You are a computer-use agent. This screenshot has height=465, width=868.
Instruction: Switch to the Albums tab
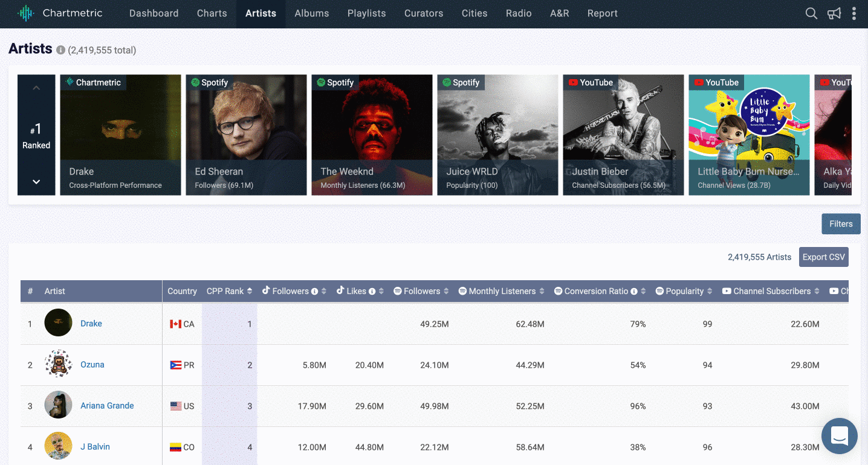click(312, 13)
